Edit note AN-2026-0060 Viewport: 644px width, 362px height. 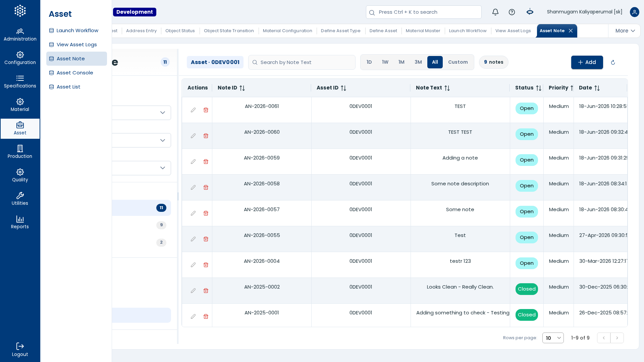[x=193, y=136]
